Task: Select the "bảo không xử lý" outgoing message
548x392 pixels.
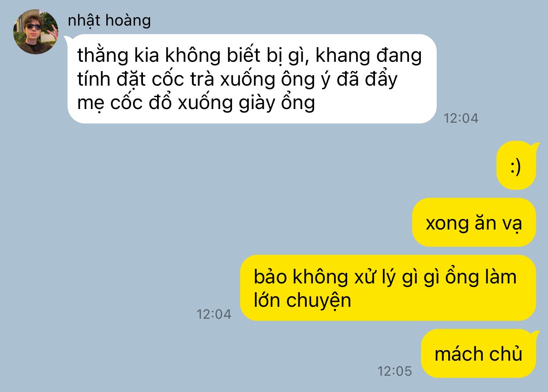Action: coord(388,288)
